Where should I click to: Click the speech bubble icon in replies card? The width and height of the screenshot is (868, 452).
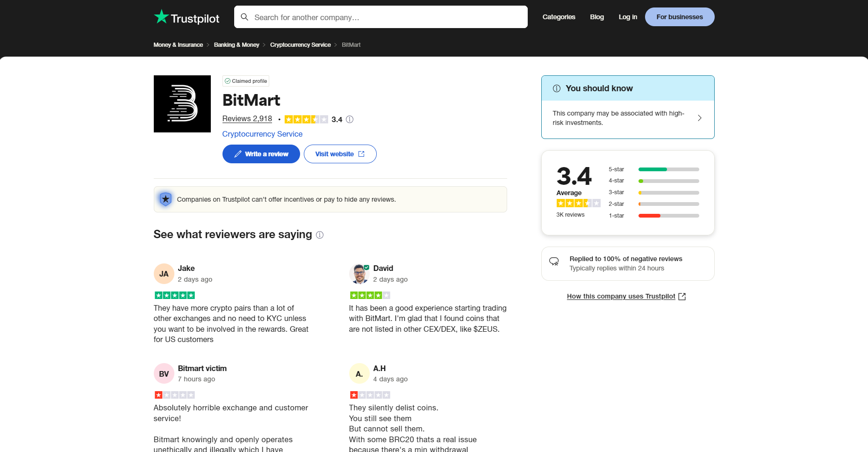554,262
